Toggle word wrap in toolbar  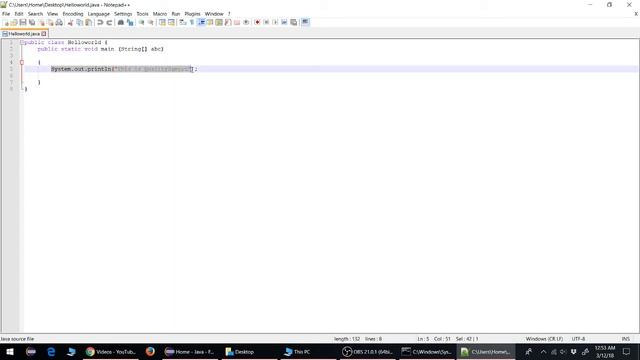coord(183,22)
